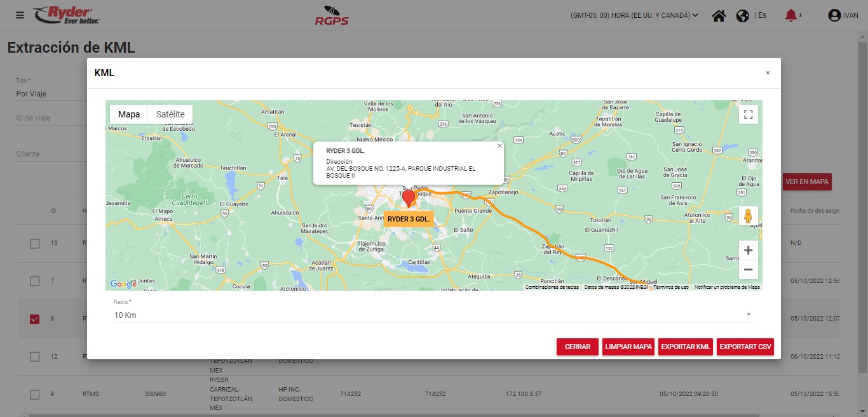Viewport: 868px width, 417px height.
Task: Close the RYDER 3 GDL. info window
Action: coord(499,146)
